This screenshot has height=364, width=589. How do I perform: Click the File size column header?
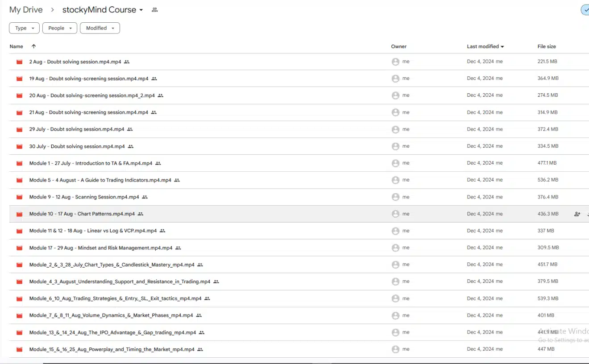[547, 46]
